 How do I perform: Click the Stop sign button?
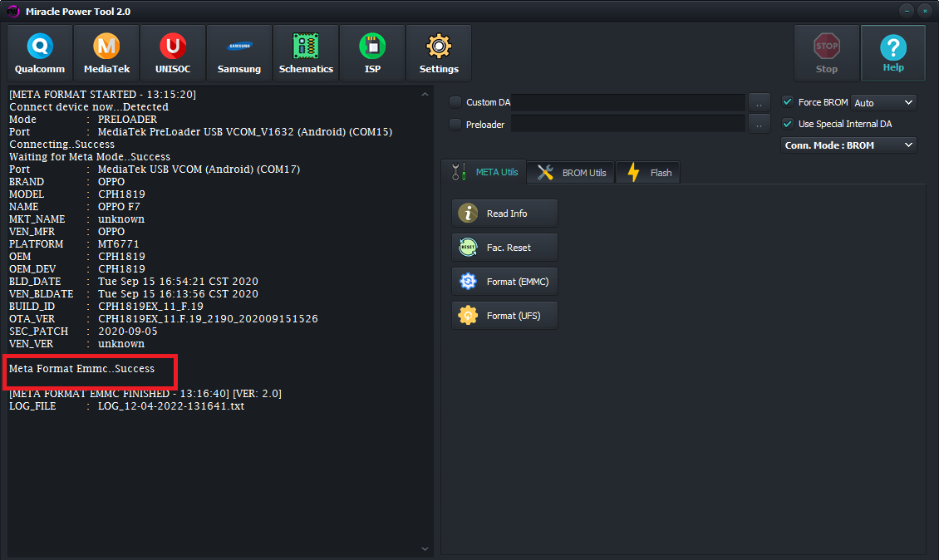(827, 53)
